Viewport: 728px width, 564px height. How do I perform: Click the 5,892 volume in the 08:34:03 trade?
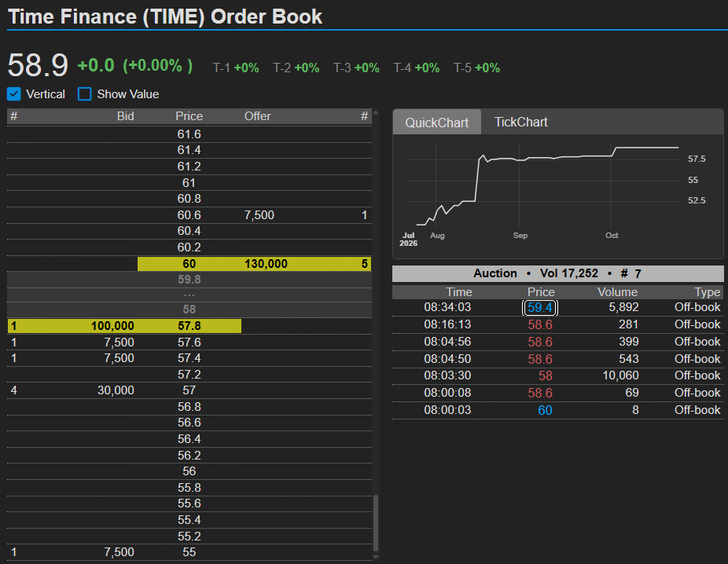623,307
